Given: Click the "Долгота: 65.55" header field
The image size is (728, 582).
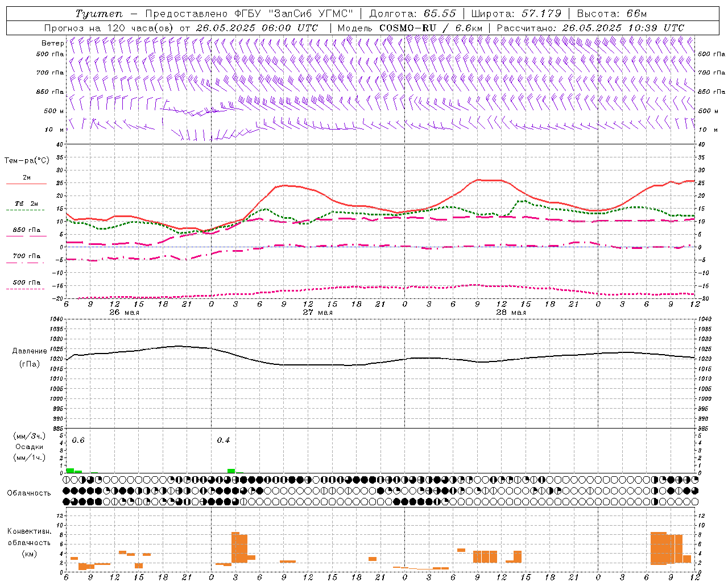Looking at the screenshot, I should point(412,14).
